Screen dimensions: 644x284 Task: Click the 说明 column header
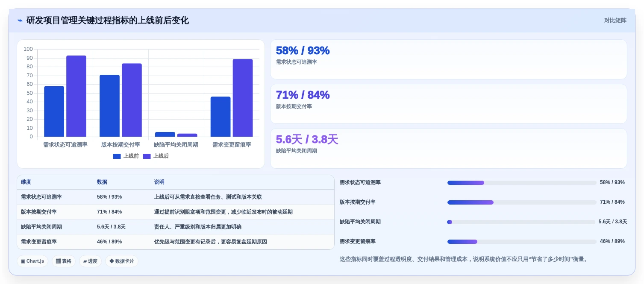pyautogui.click(x=159, y=182)
